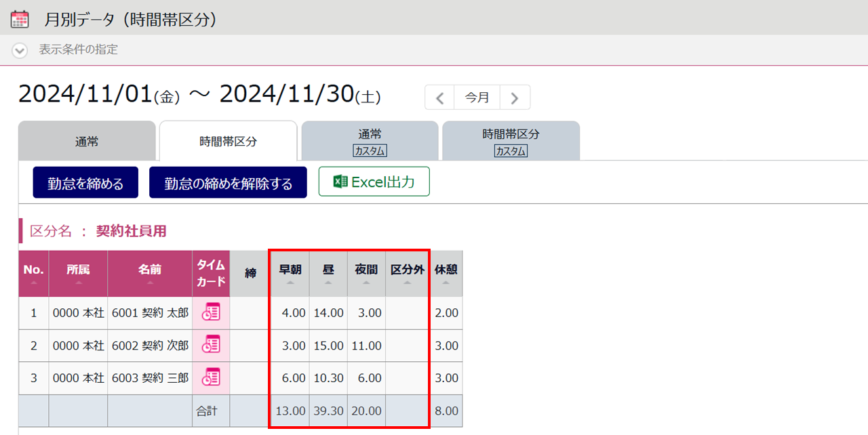Click 0000 本社 in 契約 太郎's row

pos(78,313)
